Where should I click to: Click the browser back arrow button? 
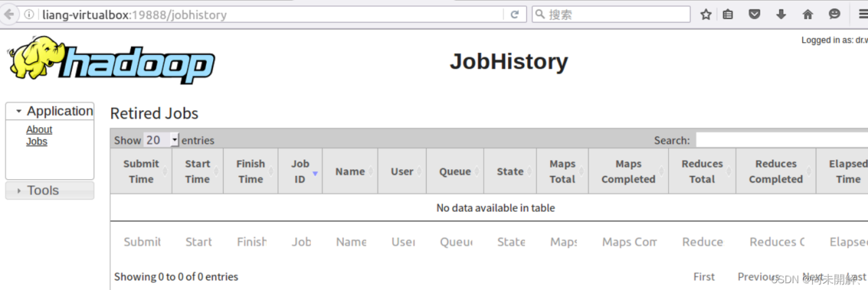click(x=9, y=14)
